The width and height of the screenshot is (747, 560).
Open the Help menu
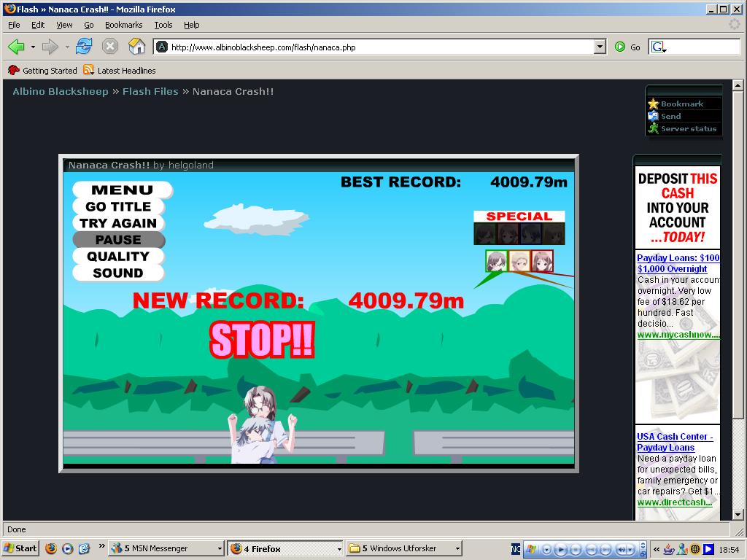[192, 25]
